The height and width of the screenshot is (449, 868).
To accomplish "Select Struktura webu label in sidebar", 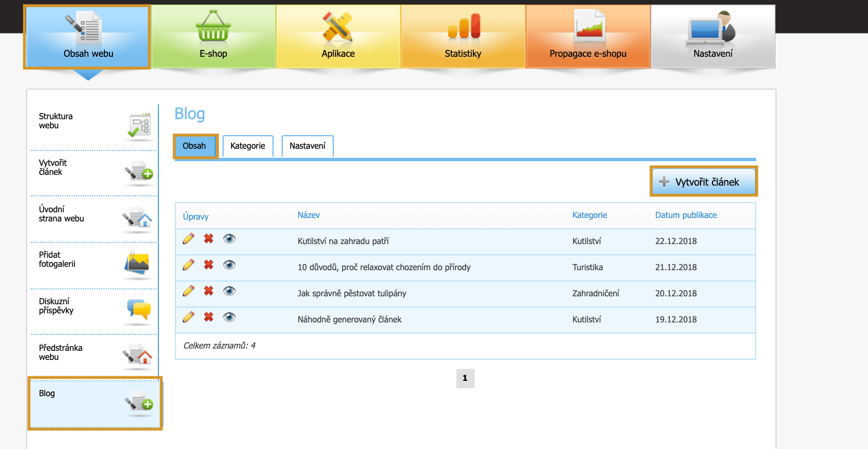I will (56, 121).
